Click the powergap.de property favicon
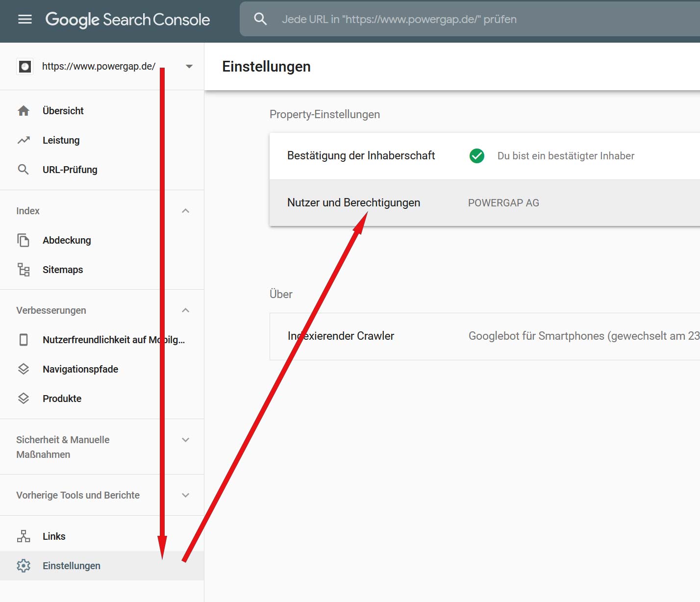The height and width of the screenshot is (602, 700). tap(25, 66)
